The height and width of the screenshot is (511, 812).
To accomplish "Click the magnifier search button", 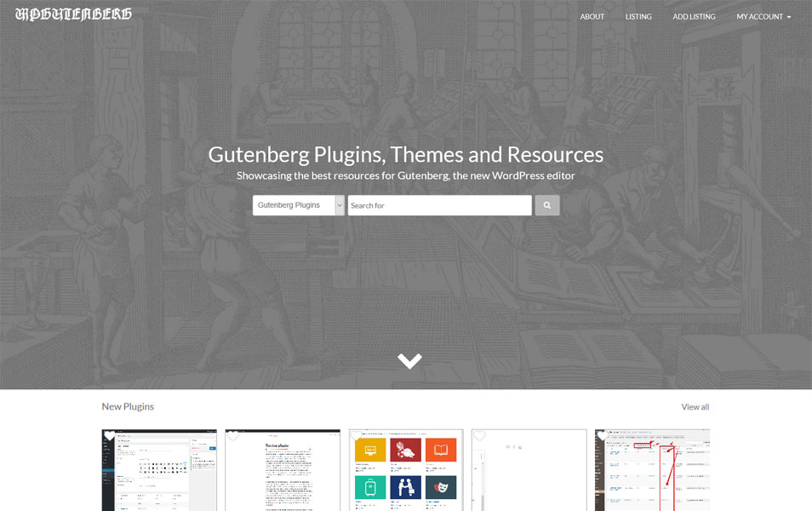I will click(546, 205).
